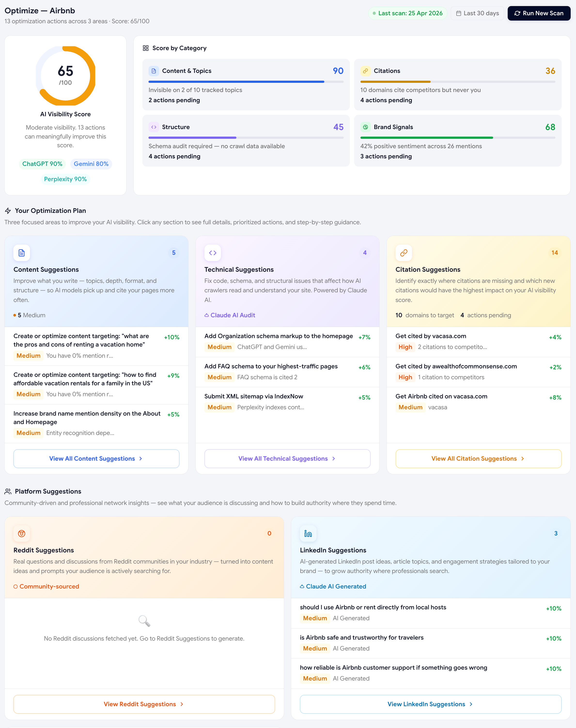Screen dimensions: 576x728
Task: Click the magnifier icon in empty Reddit panel
Action: (144, 621)
